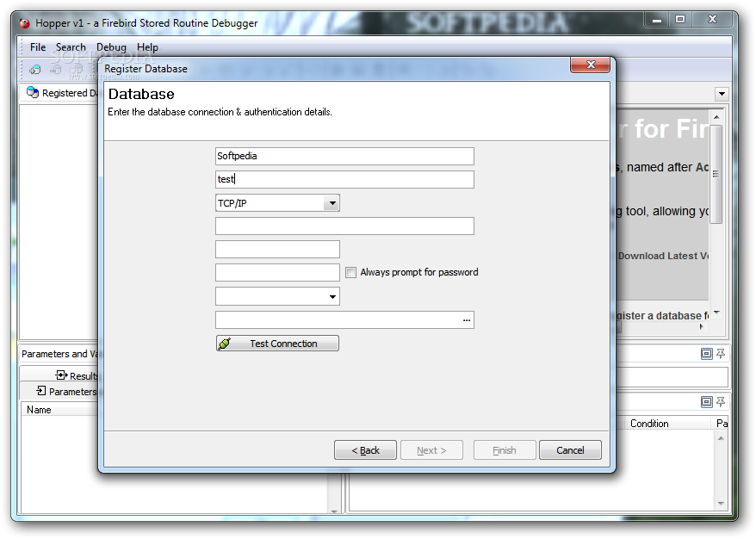Click the password field beside the checkbox

point(277,272)
